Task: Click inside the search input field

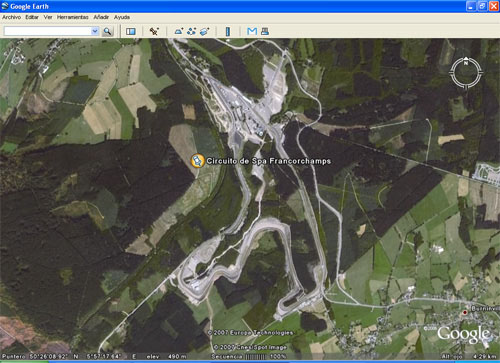Action: [48, 31]
